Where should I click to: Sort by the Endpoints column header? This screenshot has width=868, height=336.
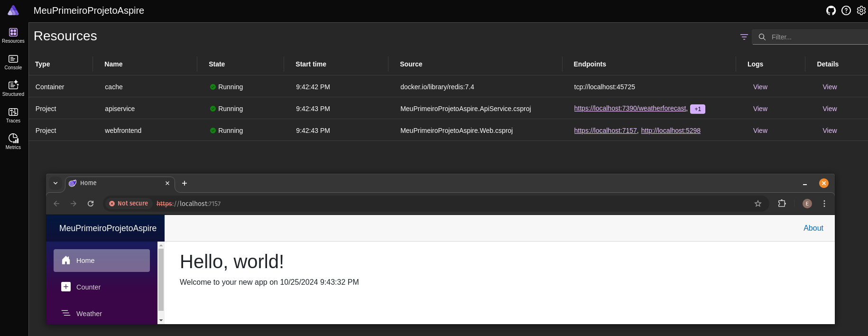tap(590, 64)
